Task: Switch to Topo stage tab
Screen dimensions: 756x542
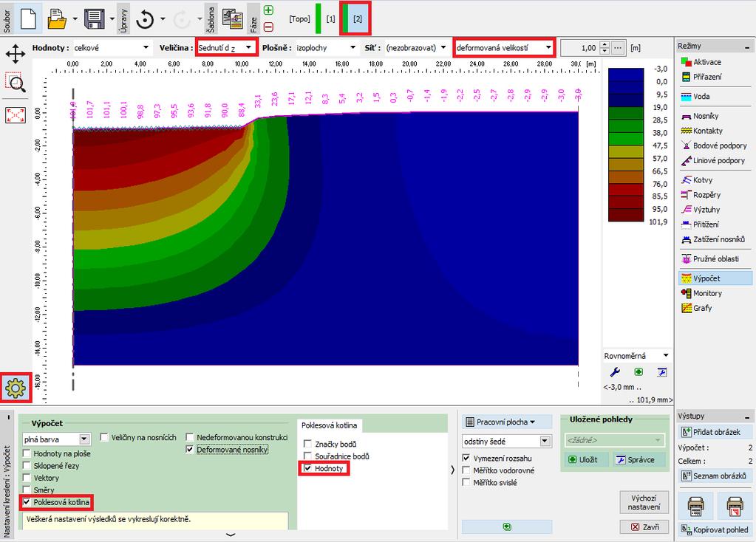Action: pos(299,18)
